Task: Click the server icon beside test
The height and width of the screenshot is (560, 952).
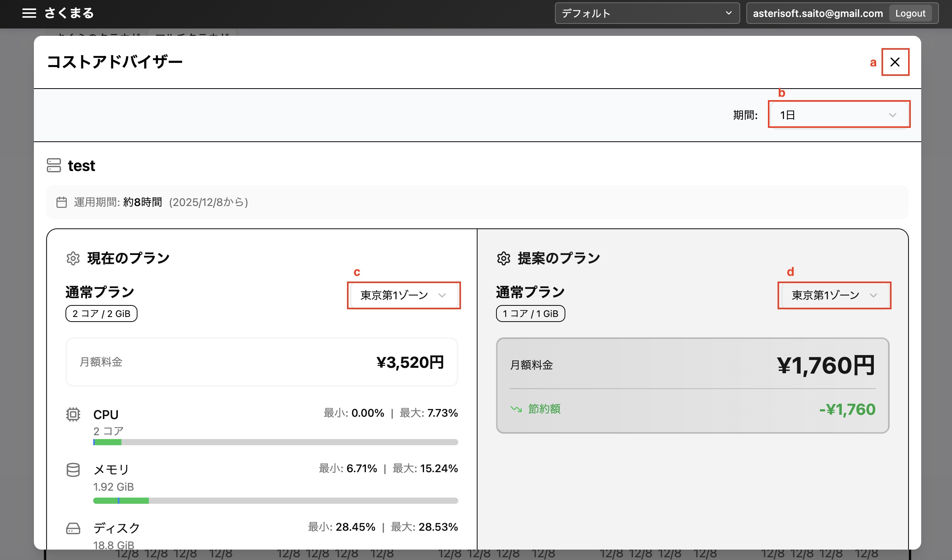Action: click(54, 165)
